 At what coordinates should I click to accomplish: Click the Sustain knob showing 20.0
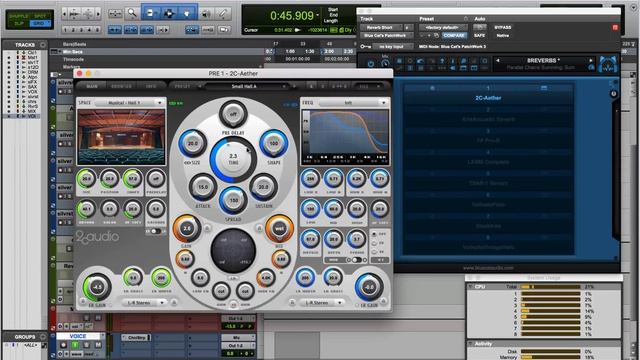point(263,187)
